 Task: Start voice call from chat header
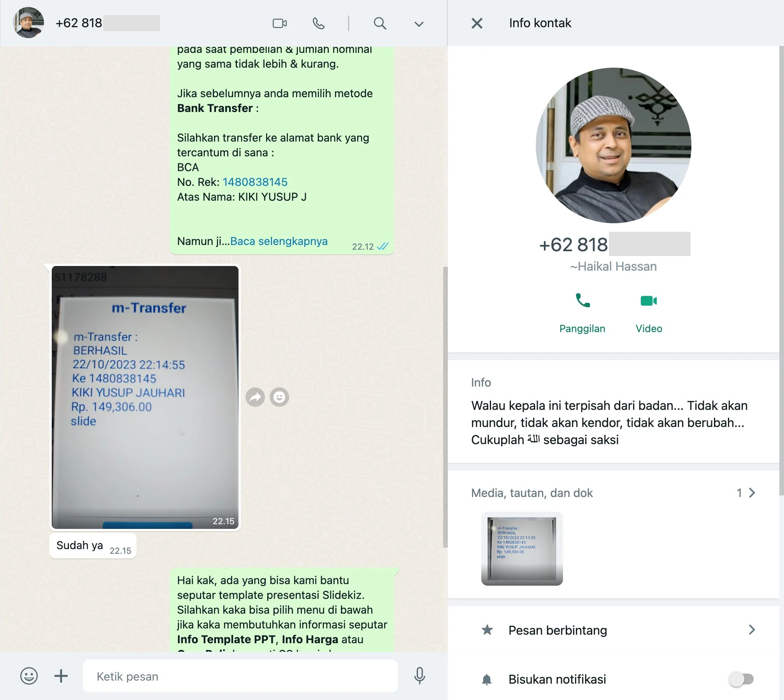pos(318,24)
